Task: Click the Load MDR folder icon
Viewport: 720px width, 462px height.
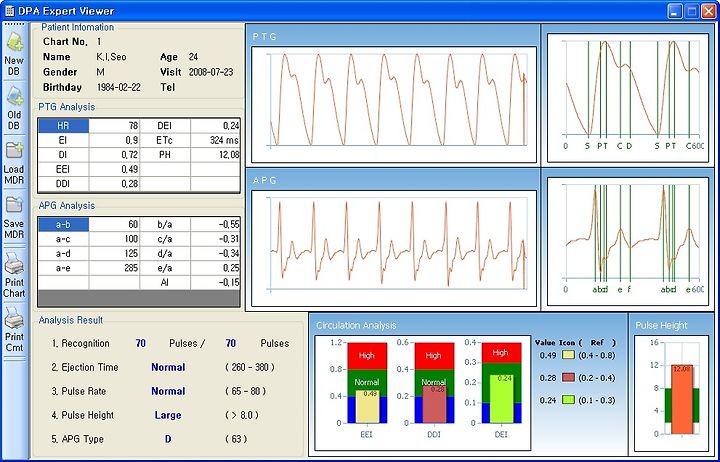Action: (x=14, y=151)
